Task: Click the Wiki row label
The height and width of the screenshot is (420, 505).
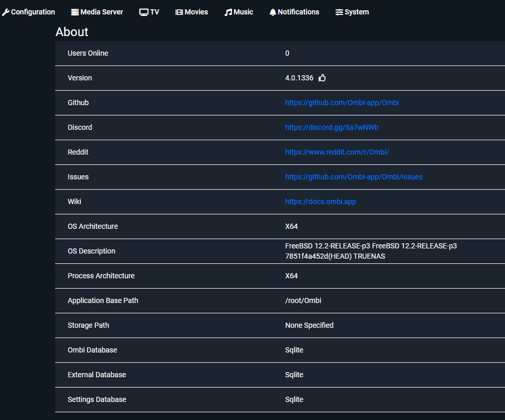Action: pos(74,201)
